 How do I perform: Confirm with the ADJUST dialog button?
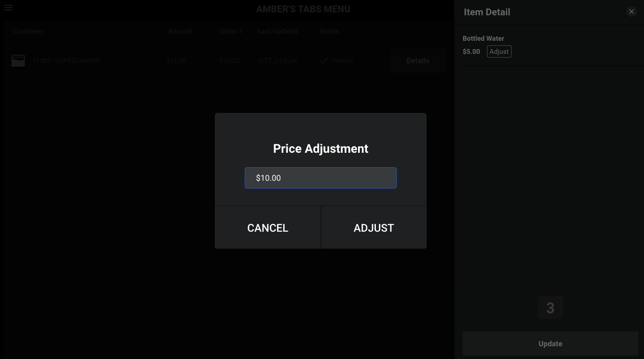click(374, 228)
